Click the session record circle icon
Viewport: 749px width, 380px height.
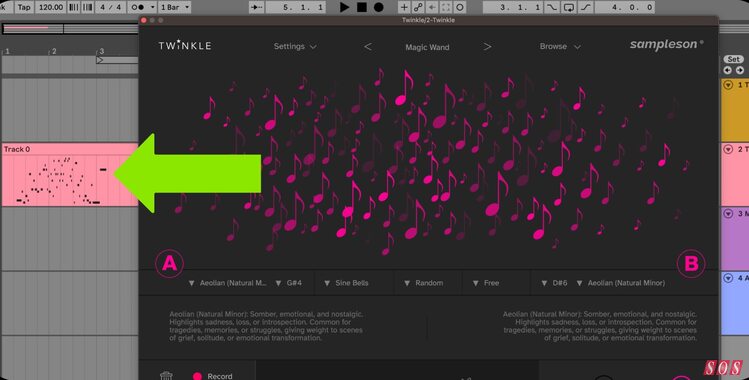pos(460,7)
